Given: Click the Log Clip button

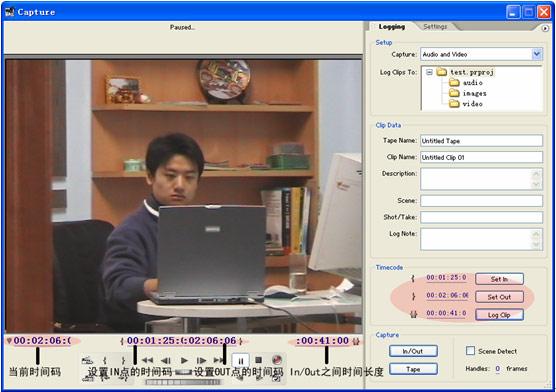Looking at the screenshot, I should (x=499, y=315).
